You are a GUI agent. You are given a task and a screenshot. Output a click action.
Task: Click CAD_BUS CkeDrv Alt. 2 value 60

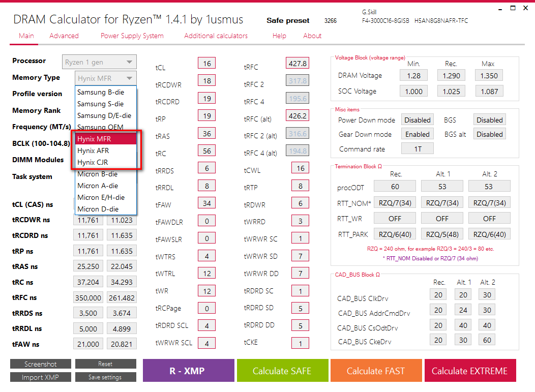[x=487, y=340]
